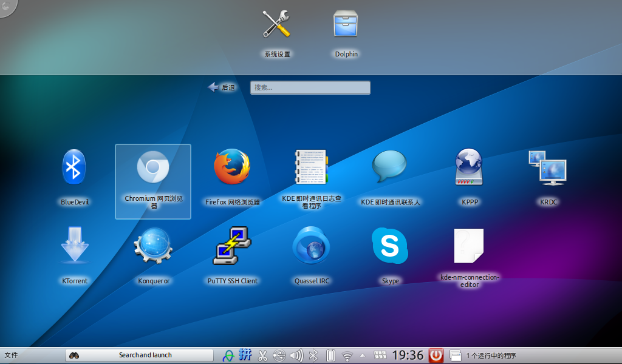Open PuTTY SSH Client
Screen dimensions: 622x364
pos(233,255)
